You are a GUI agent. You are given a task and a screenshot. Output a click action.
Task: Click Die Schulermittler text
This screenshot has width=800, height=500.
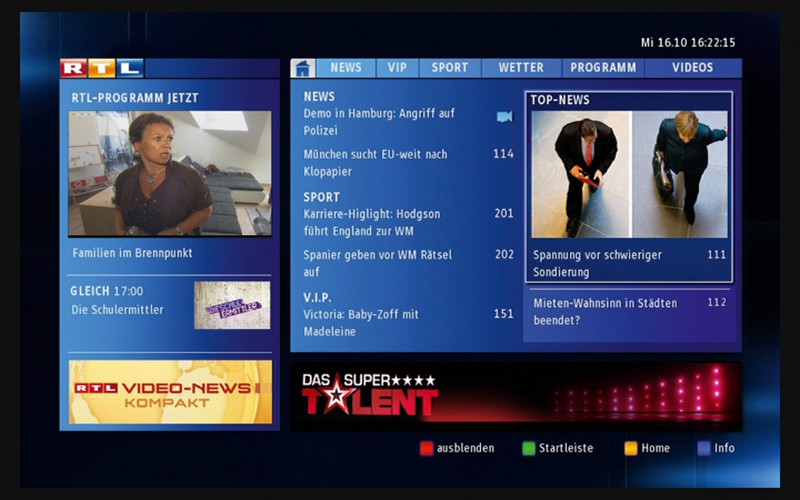(117, 310)
